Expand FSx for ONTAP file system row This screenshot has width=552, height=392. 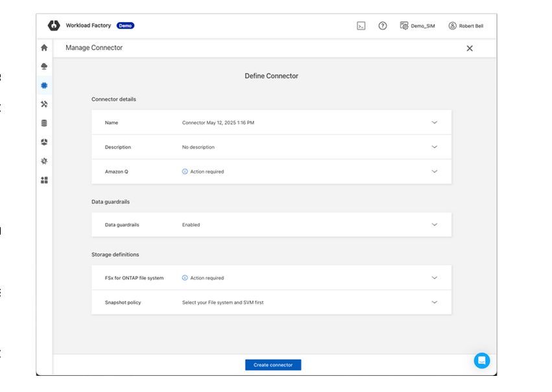[x=434, y=278]
